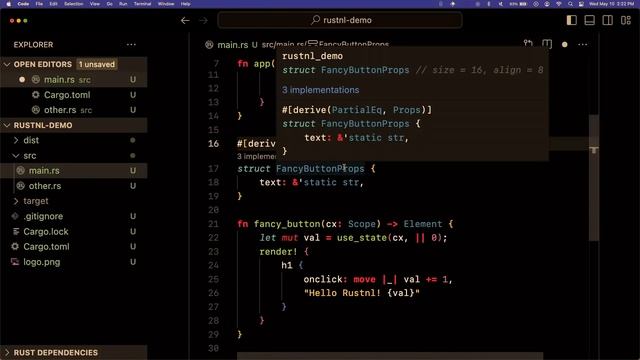Toggle primary side bar layout icon
The width and height of the screenshot is (640, 360).
(x=571, y=20)
